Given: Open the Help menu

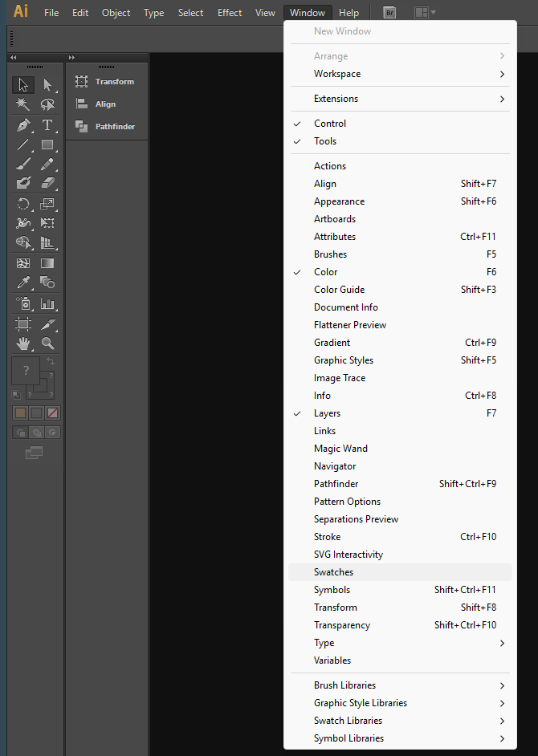Looking at the screenshot, I should (348, 13).
